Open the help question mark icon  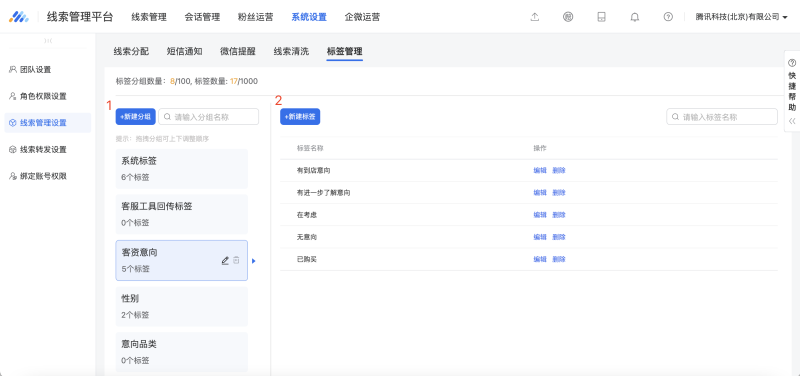(x=668, y=17)
